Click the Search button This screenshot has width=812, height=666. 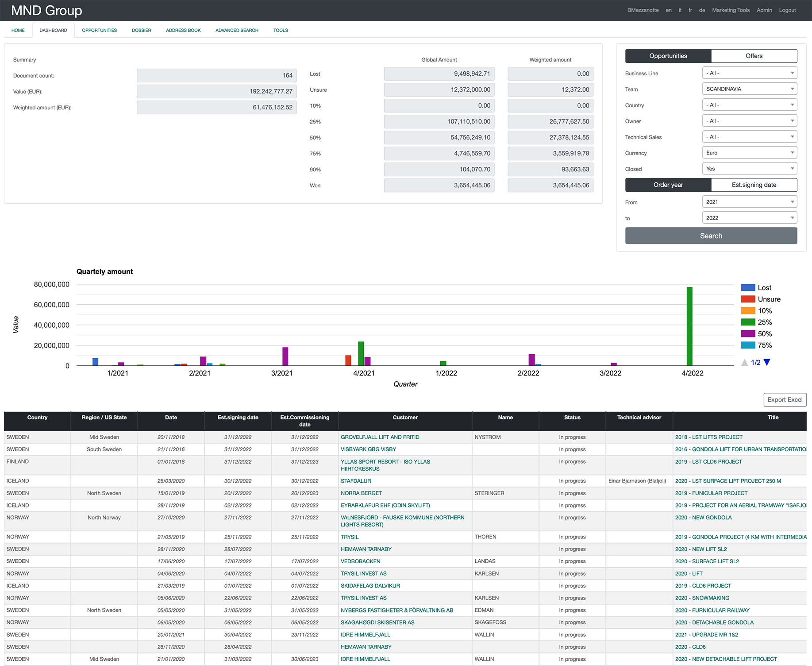click(711, 236)
